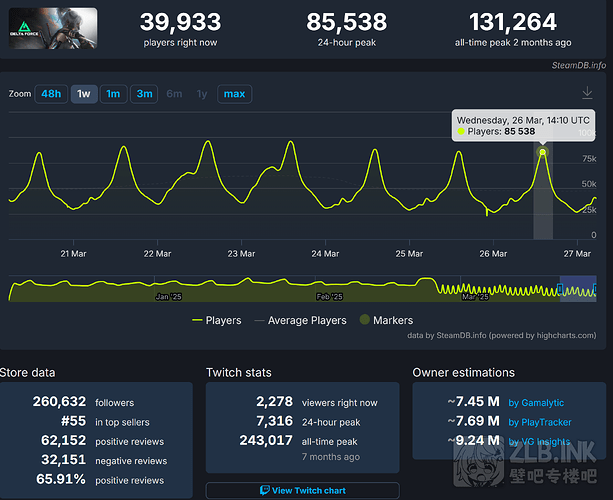This screenshot has height=500, width=613.
Task: Click the left handle of navigator range
Action: (x=560, y=289)
